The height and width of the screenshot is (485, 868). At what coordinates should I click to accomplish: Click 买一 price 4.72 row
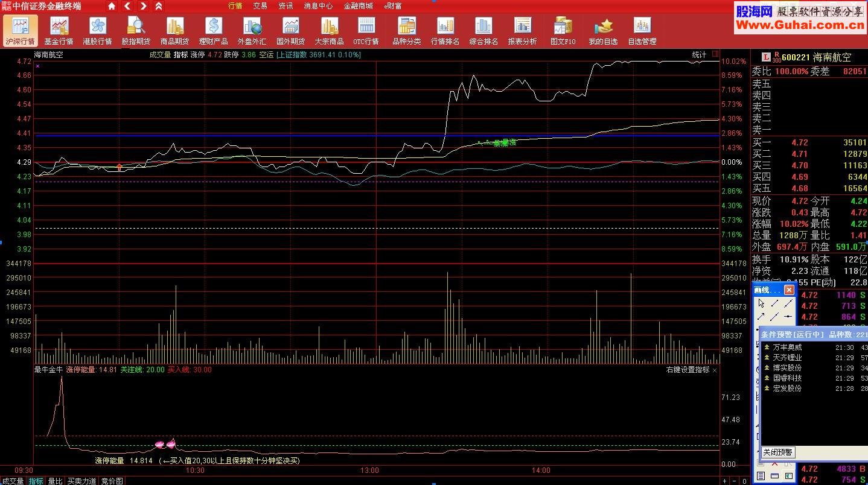[809, 143]
